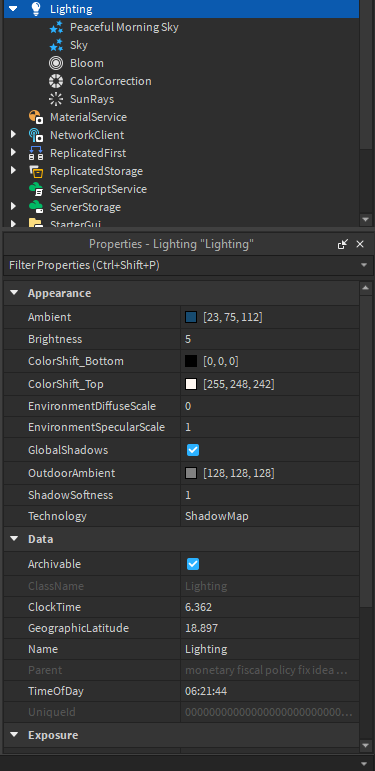Image resolution: width=375 pixels, height=771 pixels.
Task: Select the Sky object in Explorer
Action: (x=79, y=45)
